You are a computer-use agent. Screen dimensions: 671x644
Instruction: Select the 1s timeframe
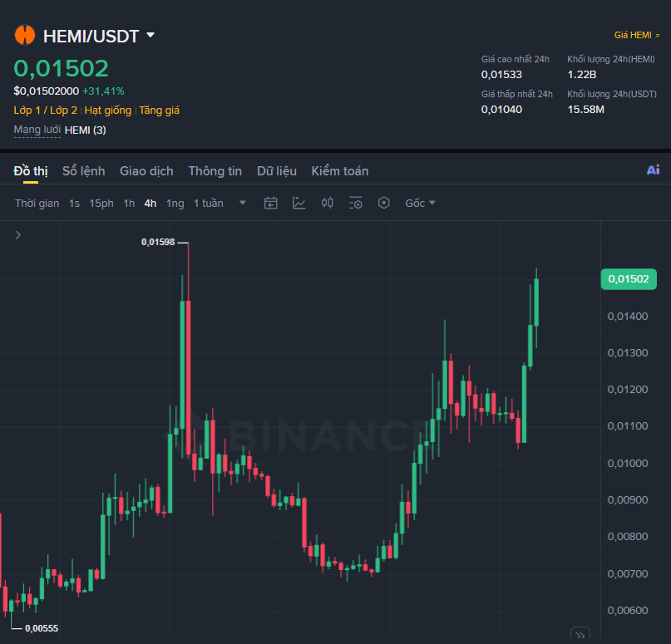point(75,204)
